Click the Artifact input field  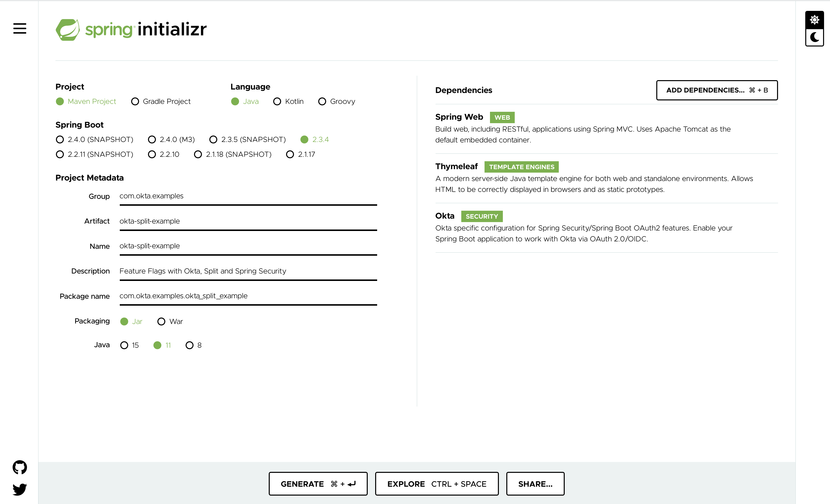coord(248,221)
